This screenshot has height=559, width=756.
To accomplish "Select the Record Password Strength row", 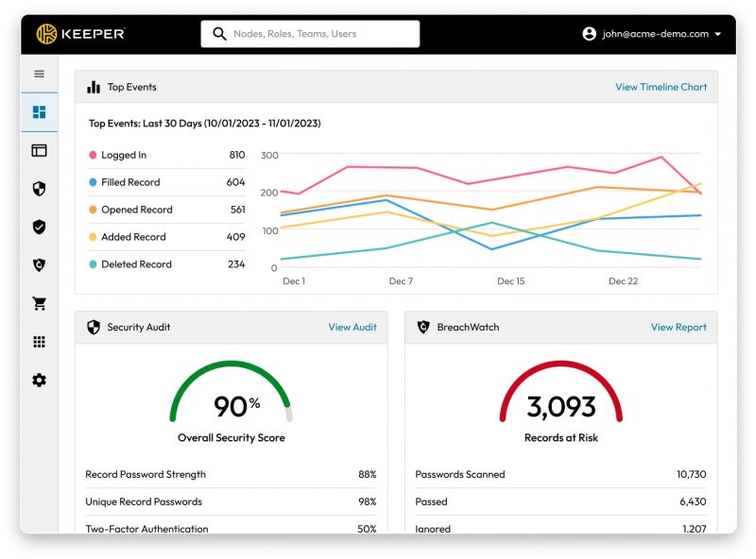I will (x=231, y=474).
